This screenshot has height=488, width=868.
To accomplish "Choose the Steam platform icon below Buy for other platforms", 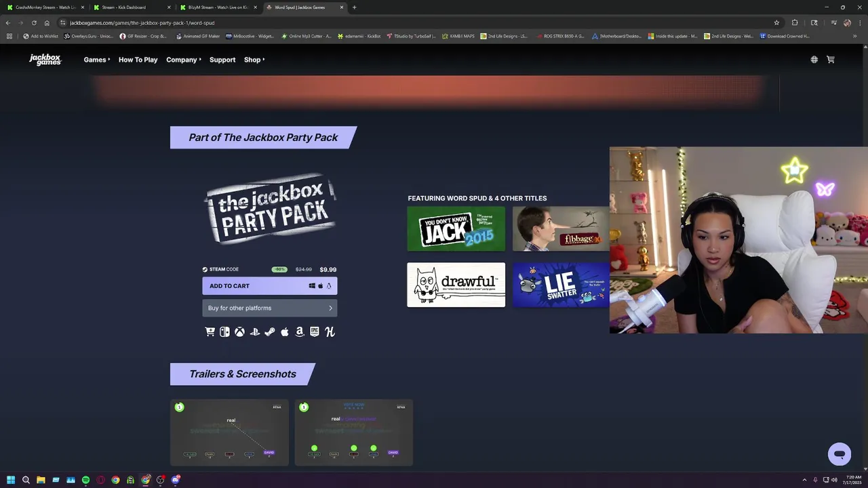I will [270, 332].
